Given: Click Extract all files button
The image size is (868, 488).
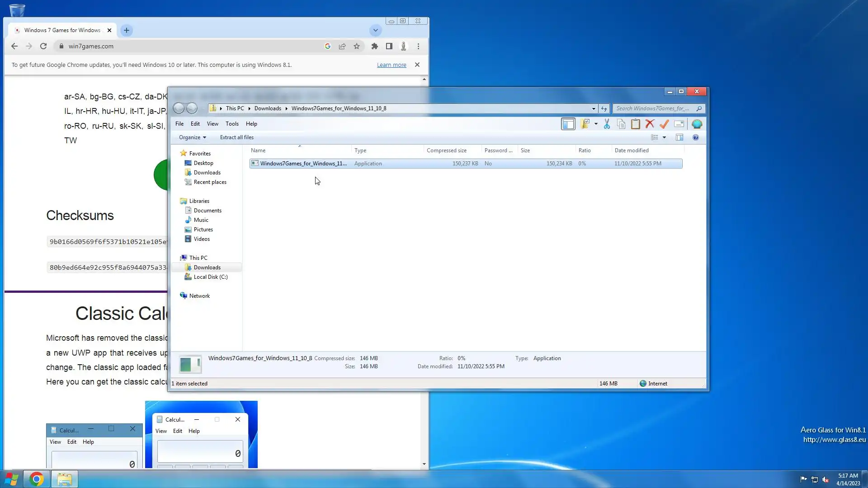Looking at the screenshot, I should click(236, 137).
